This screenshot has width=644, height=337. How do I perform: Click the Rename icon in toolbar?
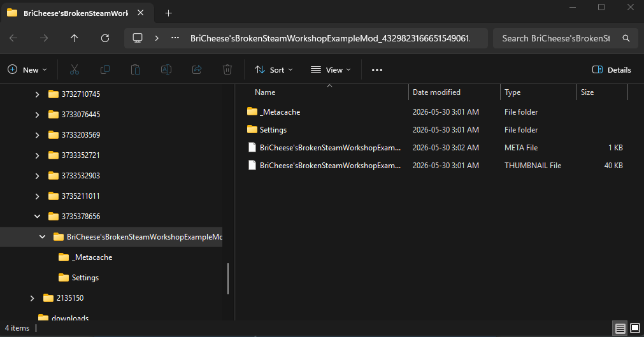(166, 70)
